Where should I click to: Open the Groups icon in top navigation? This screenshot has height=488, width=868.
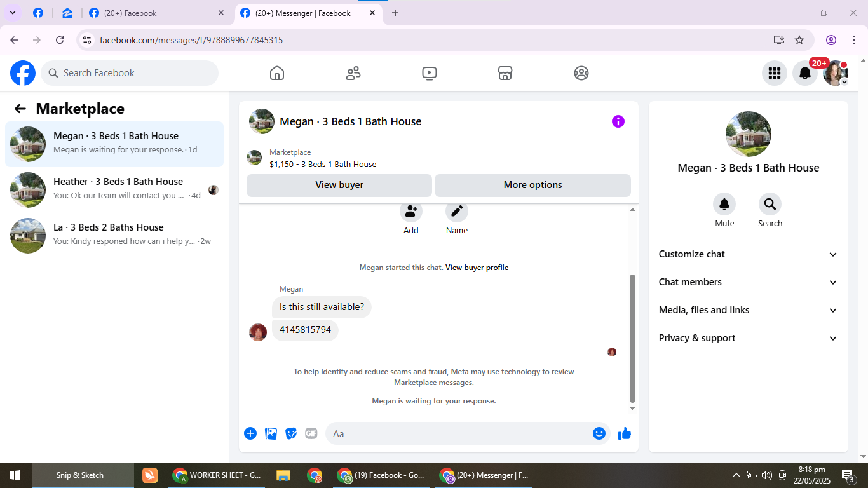(581, 73)
